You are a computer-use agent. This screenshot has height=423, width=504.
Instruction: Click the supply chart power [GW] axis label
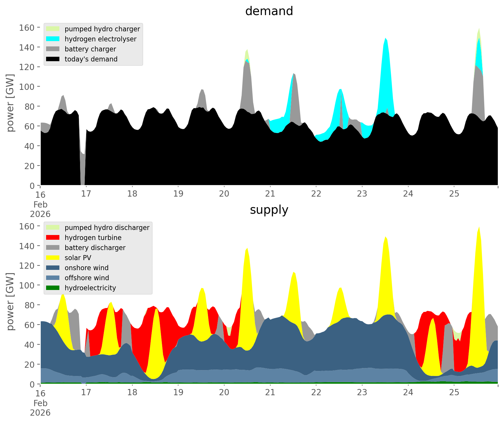pos(10,302)
